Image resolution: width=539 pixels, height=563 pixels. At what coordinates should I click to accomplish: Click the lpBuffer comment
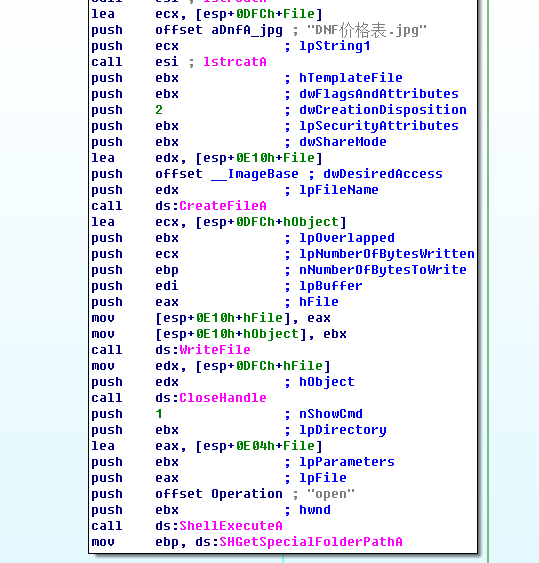pyautogui.click(x=331, y=286)
